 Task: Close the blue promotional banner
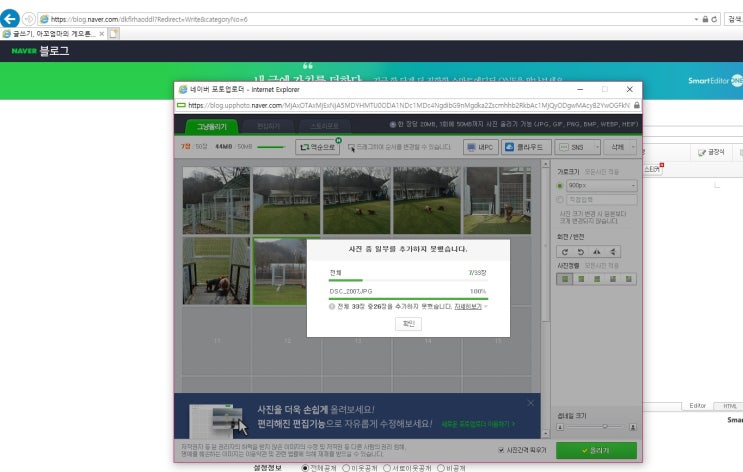point(531,403)
